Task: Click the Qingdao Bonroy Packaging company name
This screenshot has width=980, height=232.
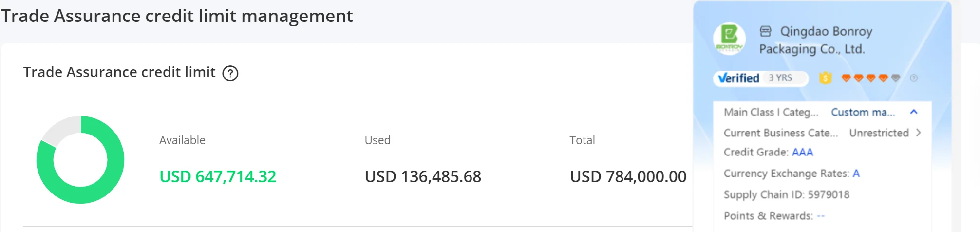Action: click(816, 40)
